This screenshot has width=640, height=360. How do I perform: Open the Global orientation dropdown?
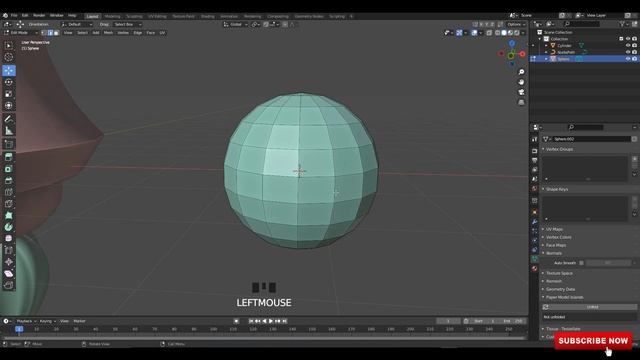(x=236, y=24)
